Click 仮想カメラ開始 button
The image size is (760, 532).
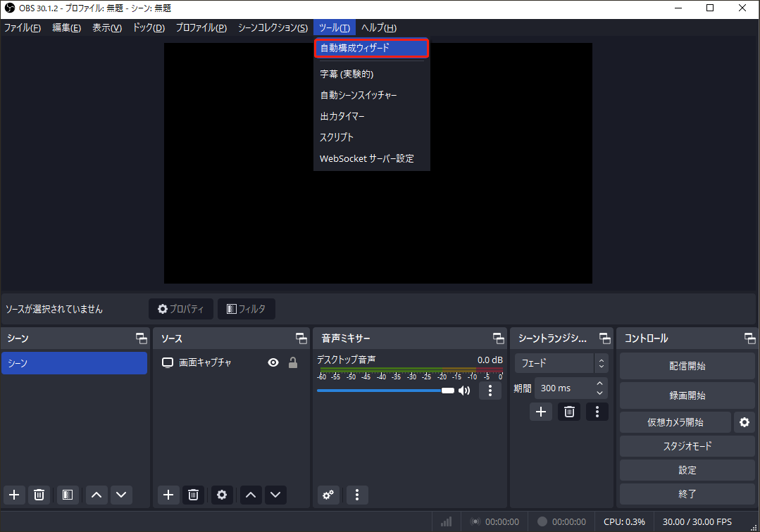(x=675, y=422)
